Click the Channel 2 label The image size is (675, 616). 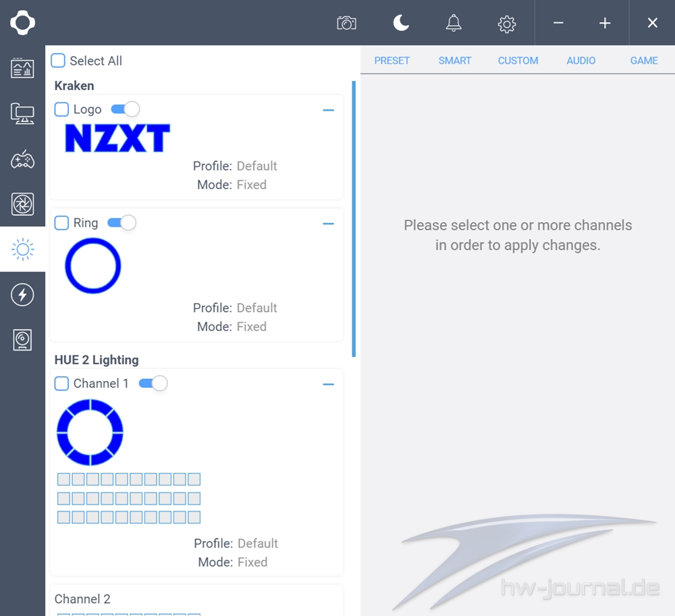82,598
